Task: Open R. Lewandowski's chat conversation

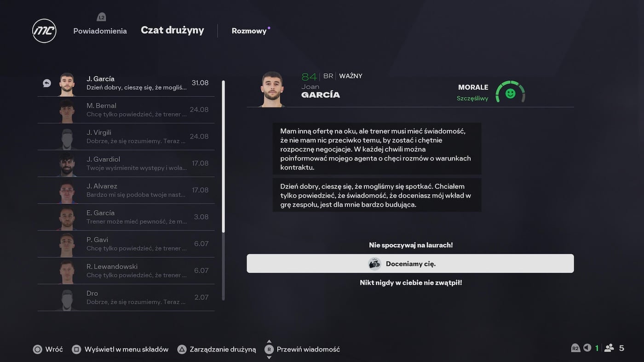Action: [x=136, y=271]
